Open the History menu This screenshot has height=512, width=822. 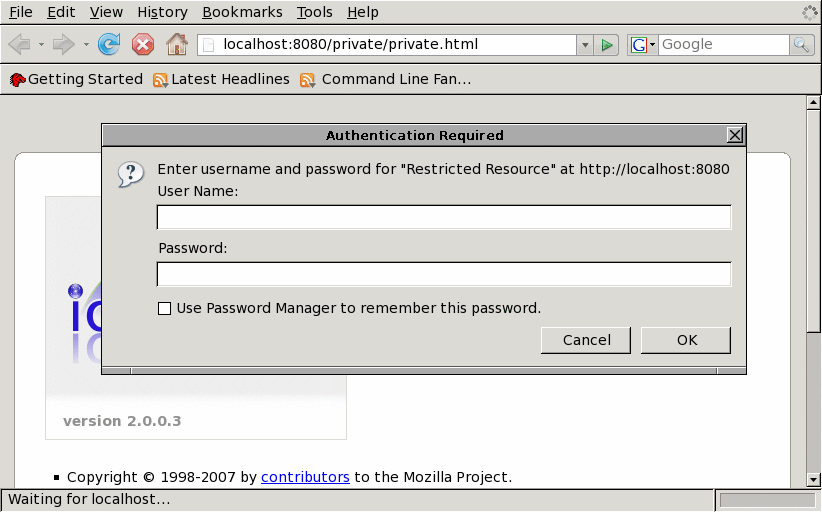tap(163, 12)
